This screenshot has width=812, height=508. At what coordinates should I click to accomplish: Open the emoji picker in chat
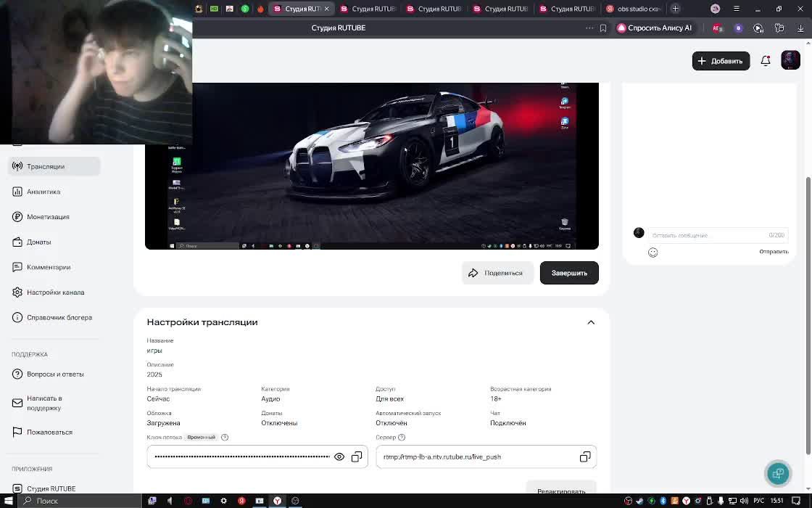click(653, 253)
